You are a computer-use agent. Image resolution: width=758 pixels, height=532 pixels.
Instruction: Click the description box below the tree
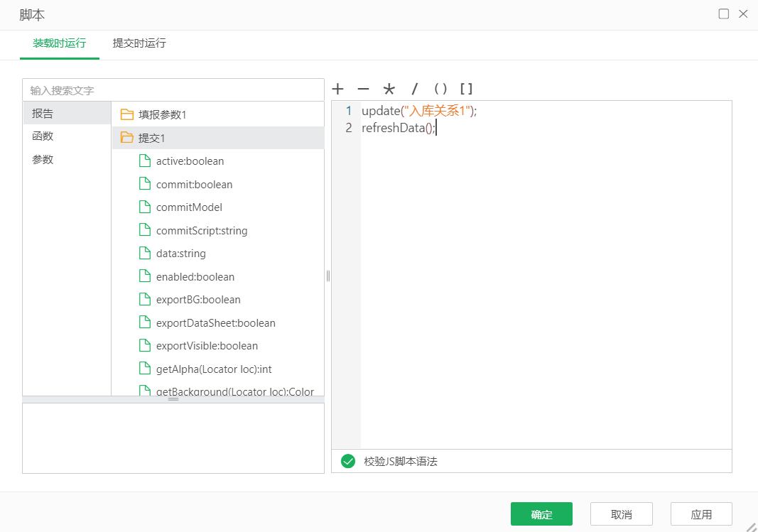(x=173, y=438)
